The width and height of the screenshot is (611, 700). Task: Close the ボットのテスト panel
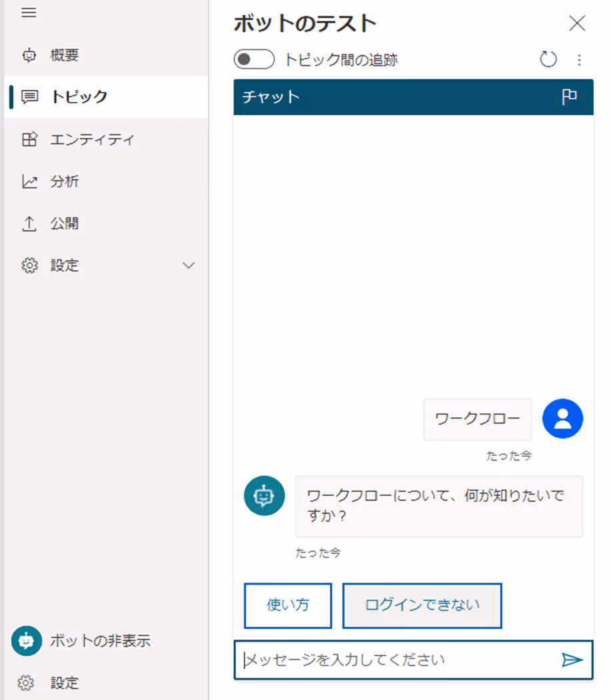tap(577, 23)
